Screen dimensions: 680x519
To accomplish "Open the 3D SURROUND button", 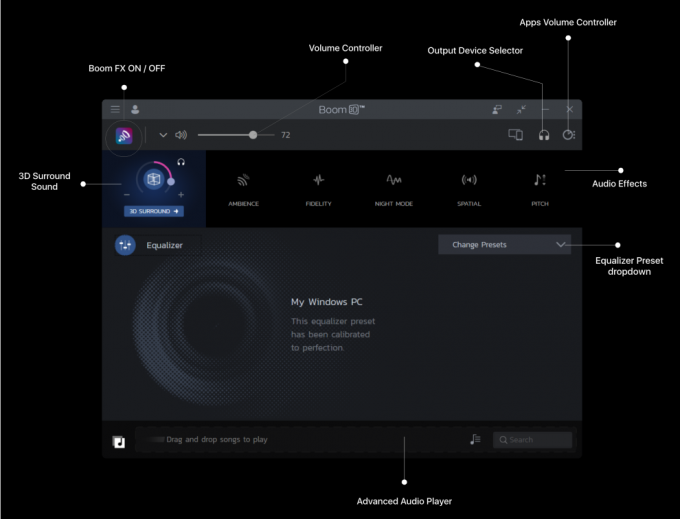I will 154,211.
